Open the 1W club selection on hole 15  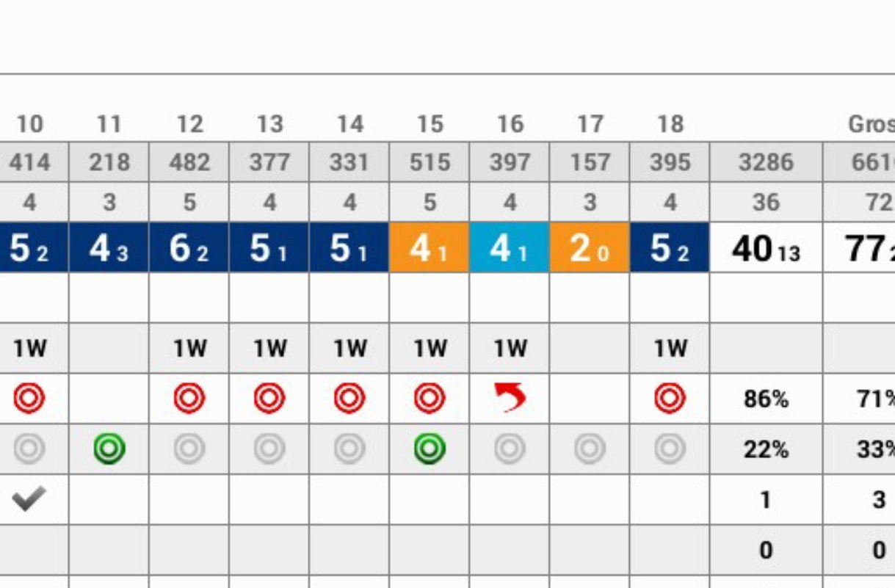[x=430, y=348]
